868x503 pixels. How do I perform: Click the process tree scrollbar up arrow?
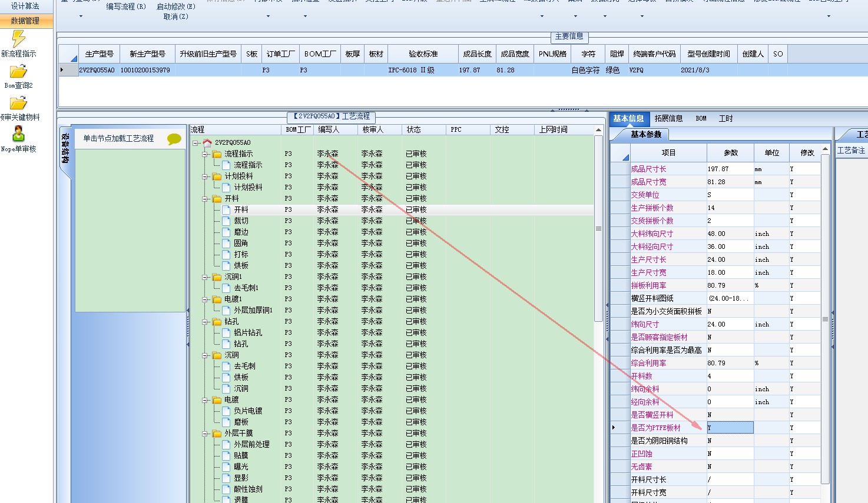point(598,130)
